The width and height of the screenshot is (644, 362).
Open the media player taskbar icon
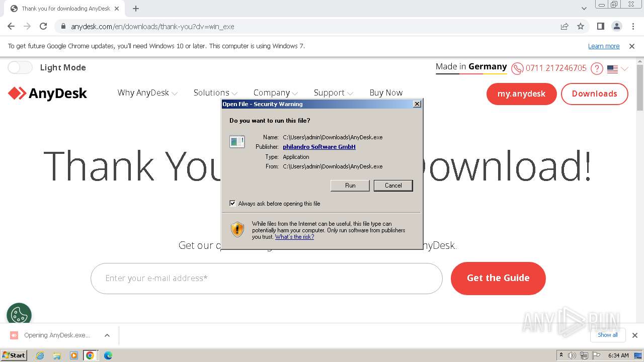[74, 355]
